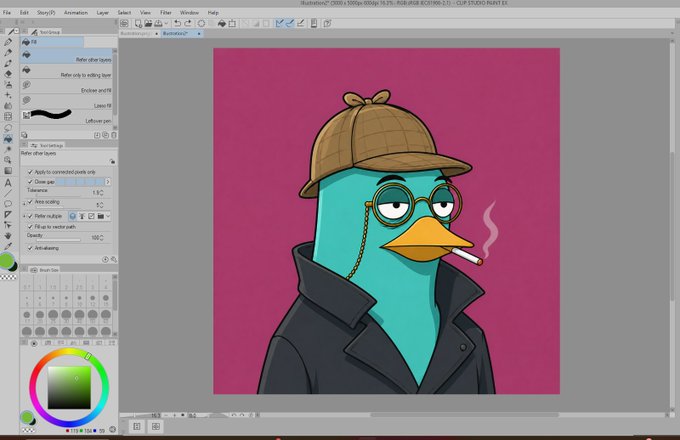Select the Hand move tool icon
Image resolution: width=680 pixels, height=440 pixels.
(x=8, y=235)
